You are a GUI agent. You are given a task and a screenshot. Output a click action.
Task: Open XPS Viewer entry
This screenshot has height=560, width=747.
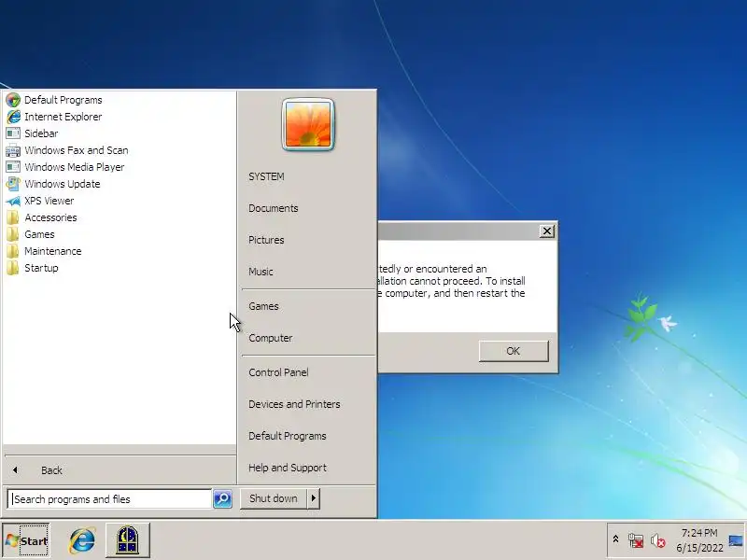coord(49,201)
